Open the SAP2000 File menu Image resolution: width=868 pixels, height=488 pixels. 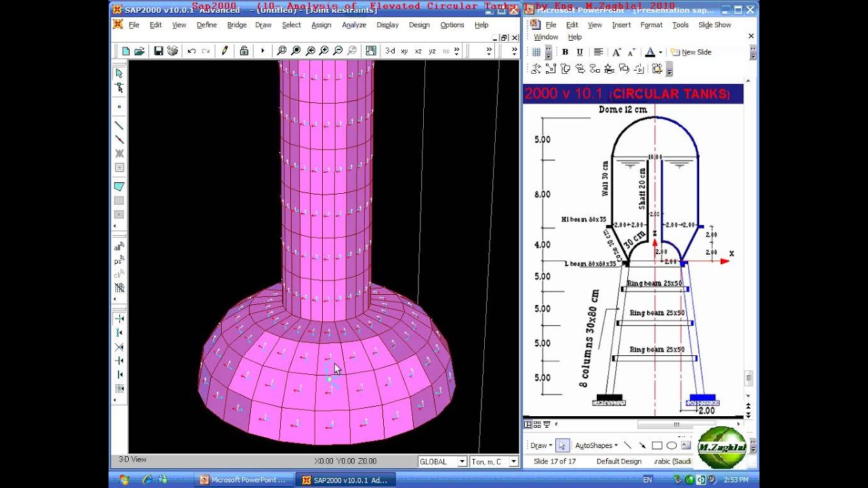(134, 25)
